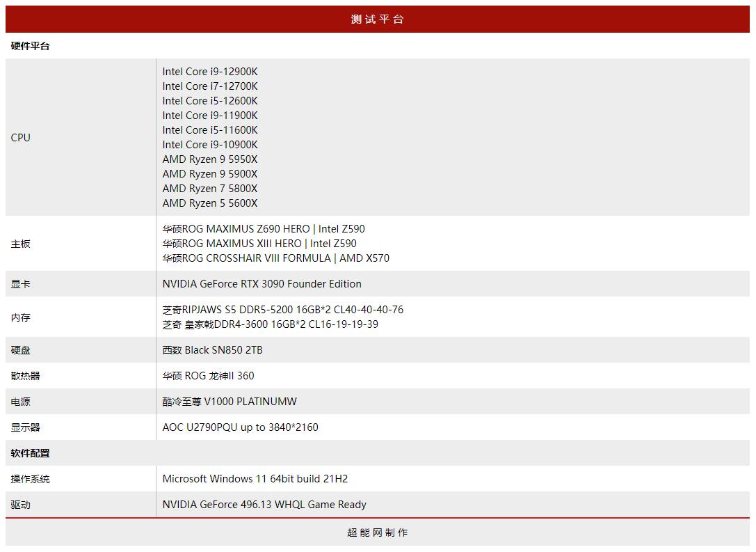Select the Intel Core i7-12700K entry
This screenshot has width=756, height=552.
coord(210,86)
